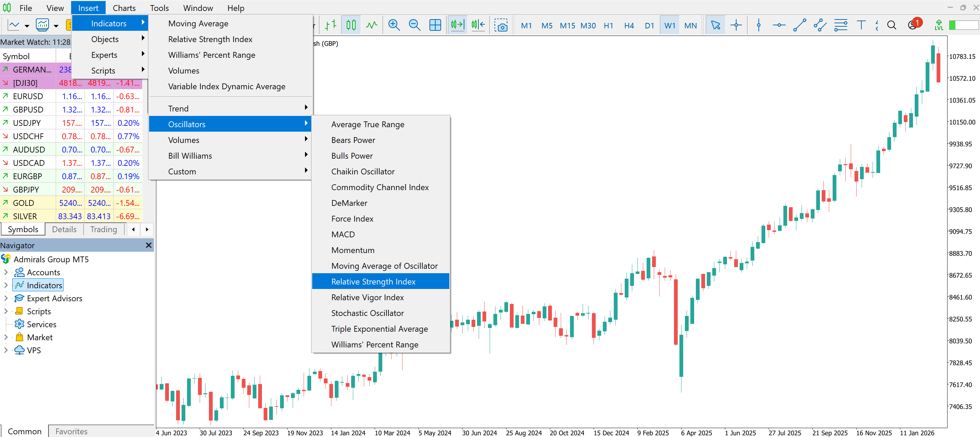Switch to Trading tab in Market Watch
Image resolution: width=980 pixels, height=437 pixels.
coord(104,229)
